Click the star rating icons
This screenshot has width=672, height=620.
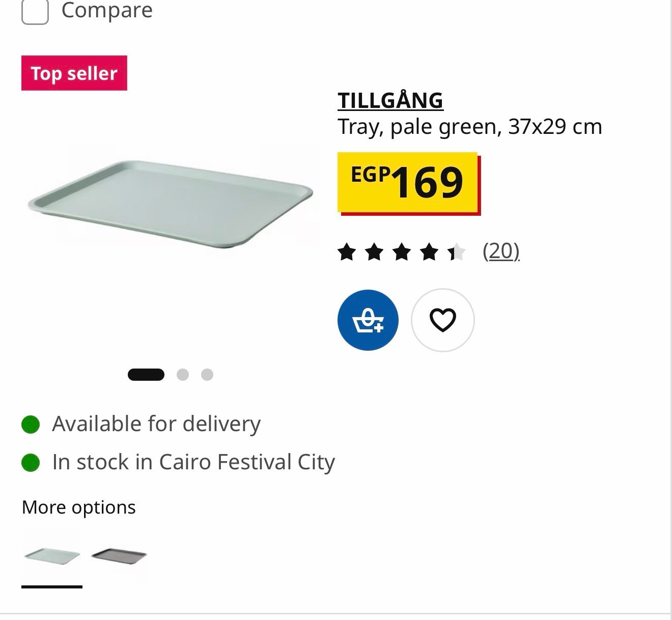(x=402, y=251)
